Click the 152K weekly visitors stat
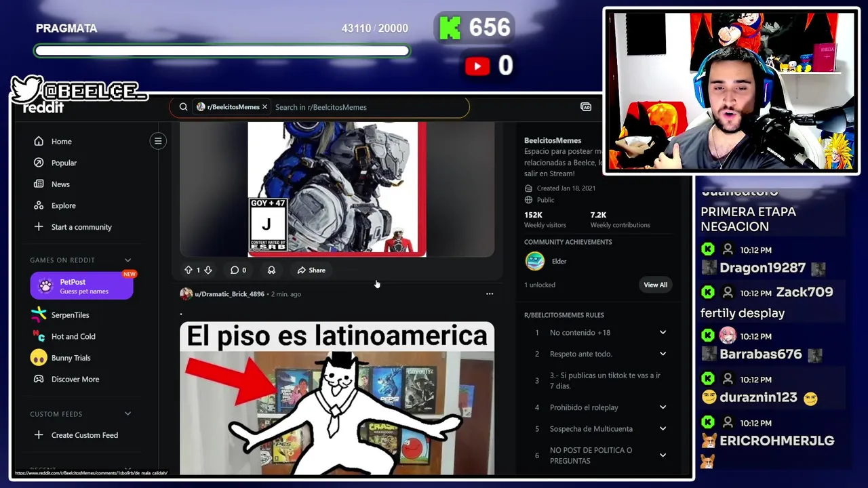 click(x=545, y=220)
